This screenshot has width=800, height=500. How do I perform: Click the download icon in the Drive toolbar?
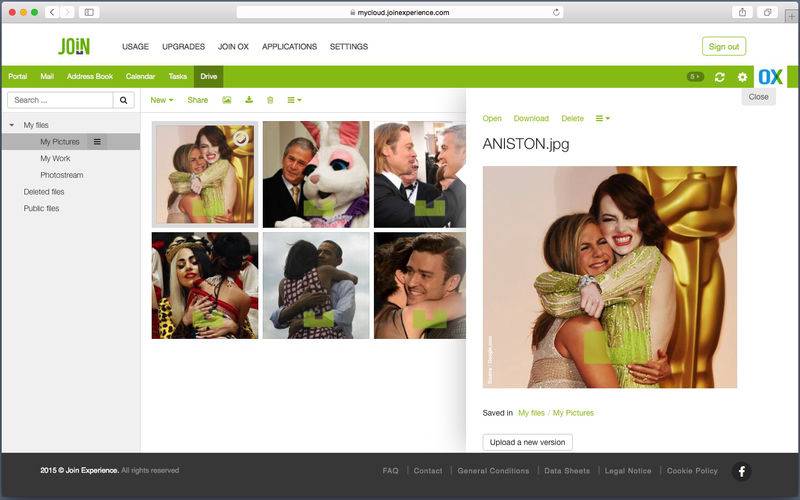click(249, 100)
